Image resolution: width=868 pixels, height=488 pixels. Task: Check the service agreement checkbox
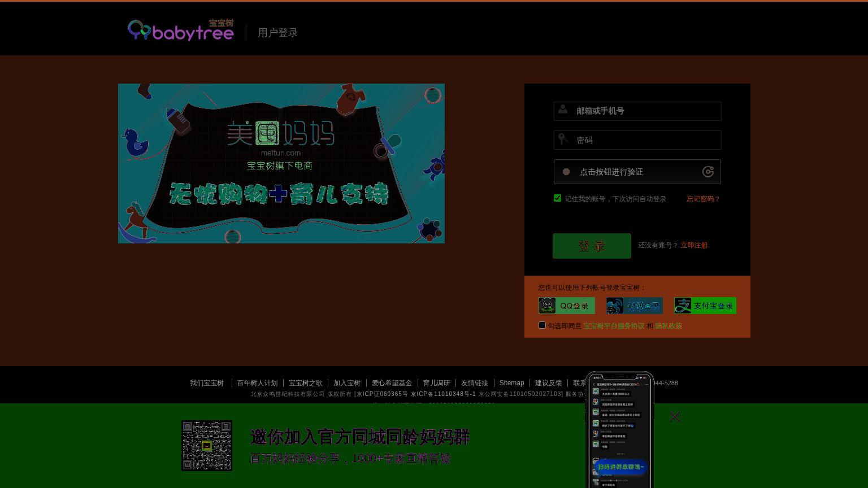pos(542,325)
